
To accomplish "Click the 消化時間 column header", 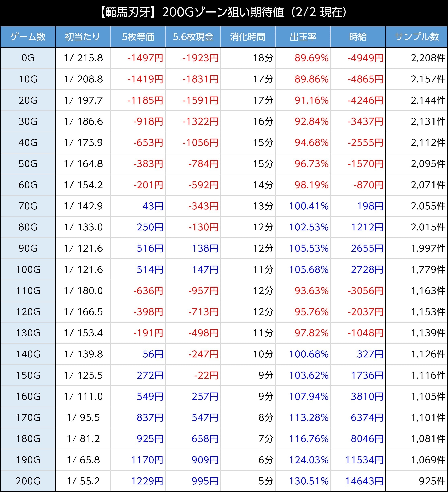I will pyautogui.click(x=248, y=37).
